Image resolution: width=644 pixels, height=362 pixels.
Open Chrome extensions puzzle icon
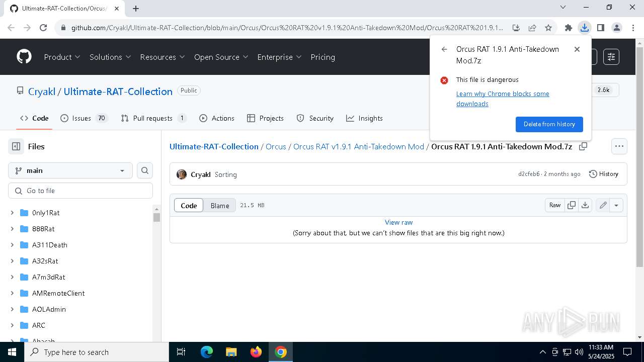pyautogui.click(x=569, y=28)
